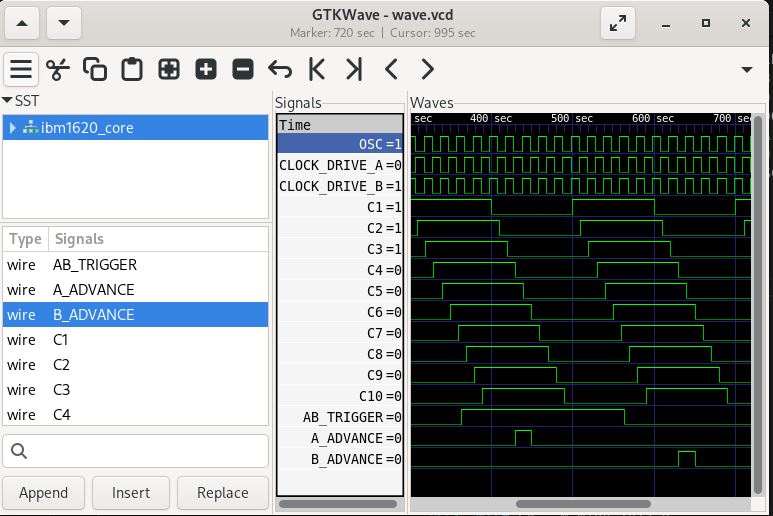Select the C4=0 trace name
This screenshot has width=773, height=516.
pyautogui.click(x=340, y=270)
